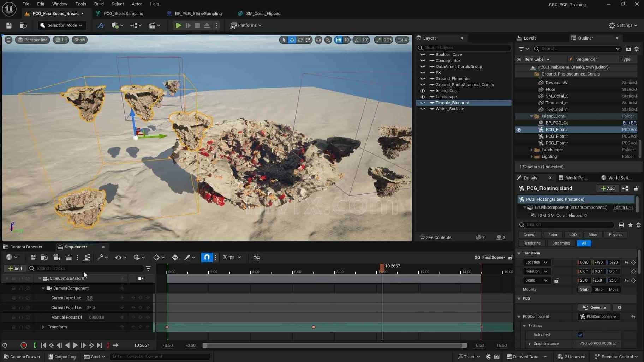Click the Sequencer playhead at 10.2667

pyautogui.click(x=382, y=268)
